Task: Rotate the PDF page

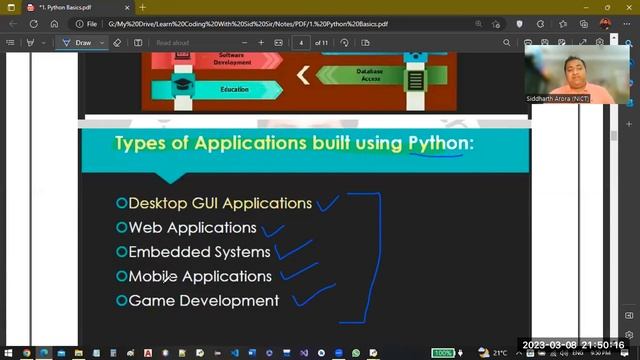Action: tap(344, 42)
